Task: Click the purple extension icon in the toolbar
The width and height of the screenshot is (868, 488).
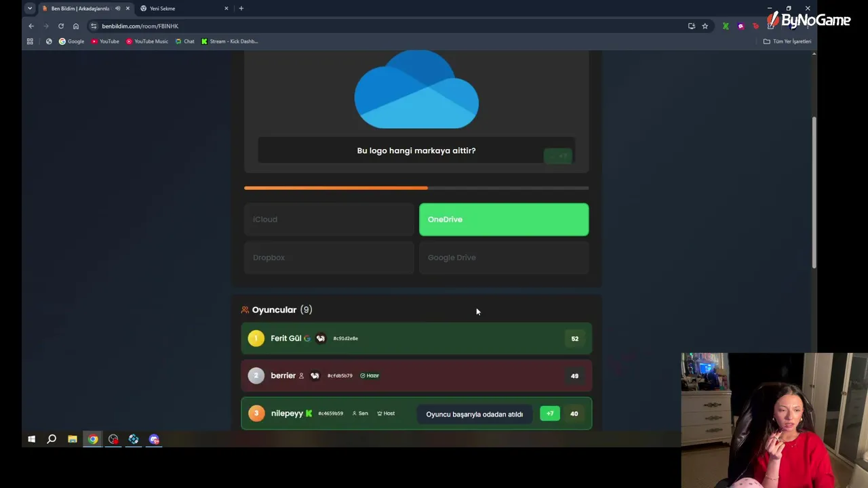Action: coord(741,26)
